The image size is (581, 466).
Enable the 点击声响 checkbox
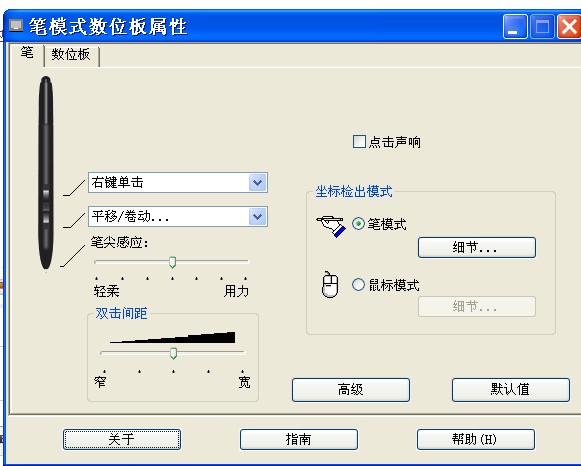coord(359,142)
